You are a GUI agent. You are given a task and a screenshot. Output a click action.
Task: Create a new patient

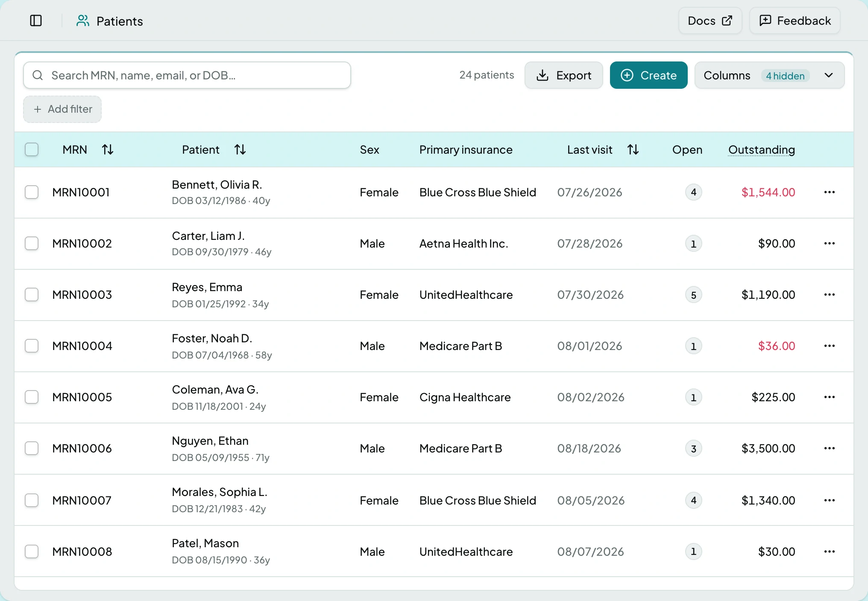(648, 75)
